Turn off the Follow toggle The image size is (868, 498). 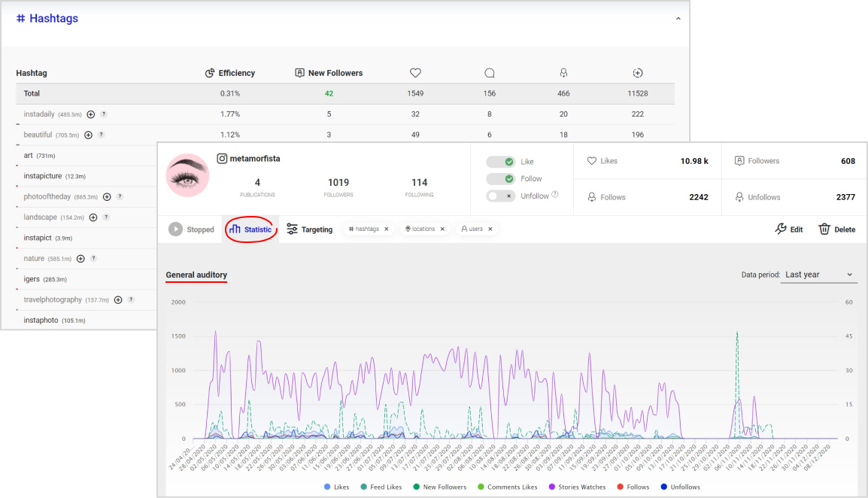tap(500, 179)
